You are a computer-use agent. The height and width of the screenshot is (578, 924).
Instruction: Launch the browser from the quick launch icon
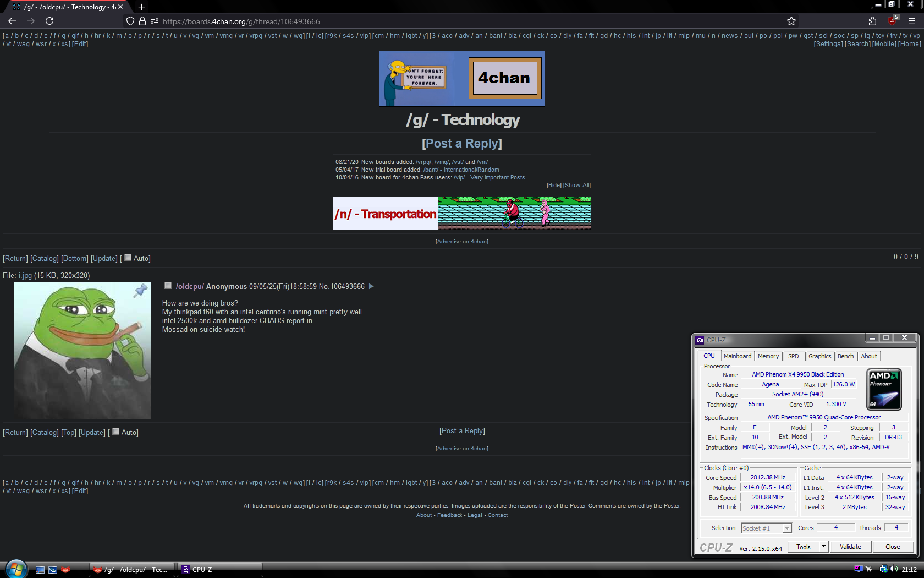tap(65, 570)
